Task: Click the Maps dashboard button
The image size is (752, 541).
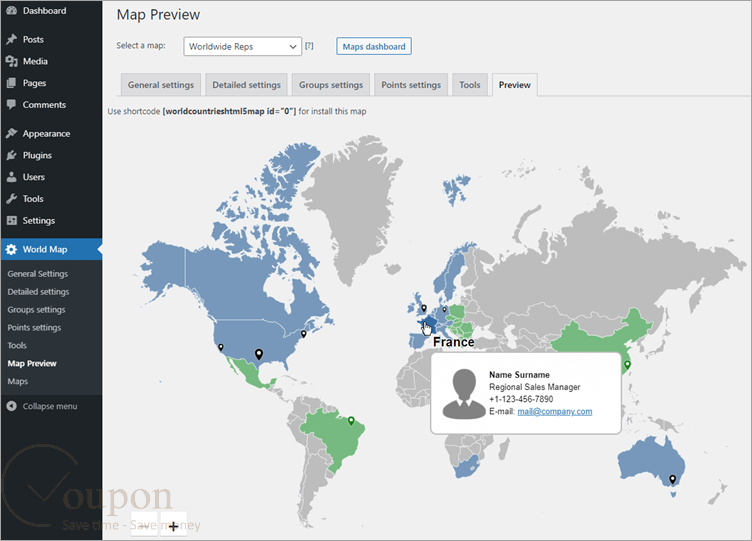Action: click(x=374, y=47)
